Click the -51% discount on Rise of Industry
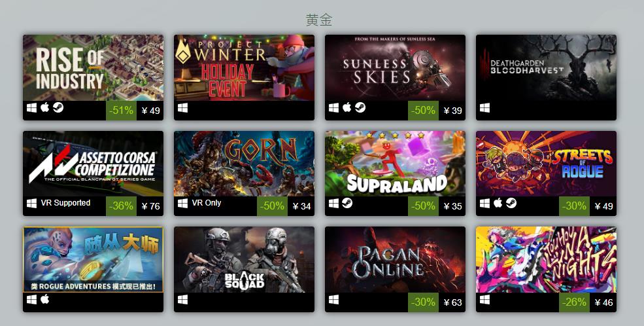644x326 pixels. [x=121, y=111]
